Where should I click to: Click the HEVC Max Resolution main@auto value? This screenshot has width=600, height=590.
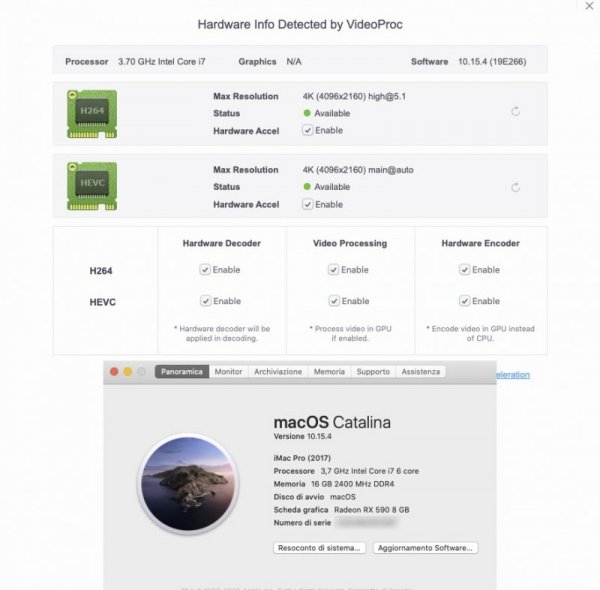click(x=358, y=170)
